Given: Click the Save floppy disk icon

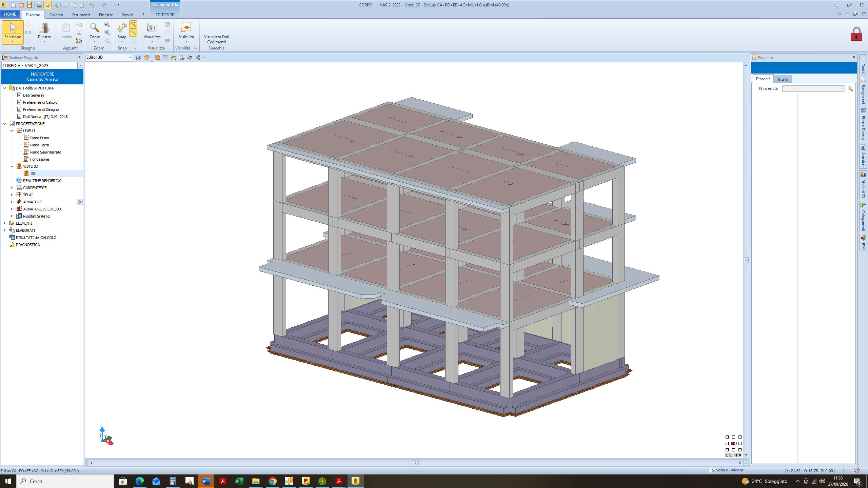Looking at the screenshot, I should coord(29,5).
